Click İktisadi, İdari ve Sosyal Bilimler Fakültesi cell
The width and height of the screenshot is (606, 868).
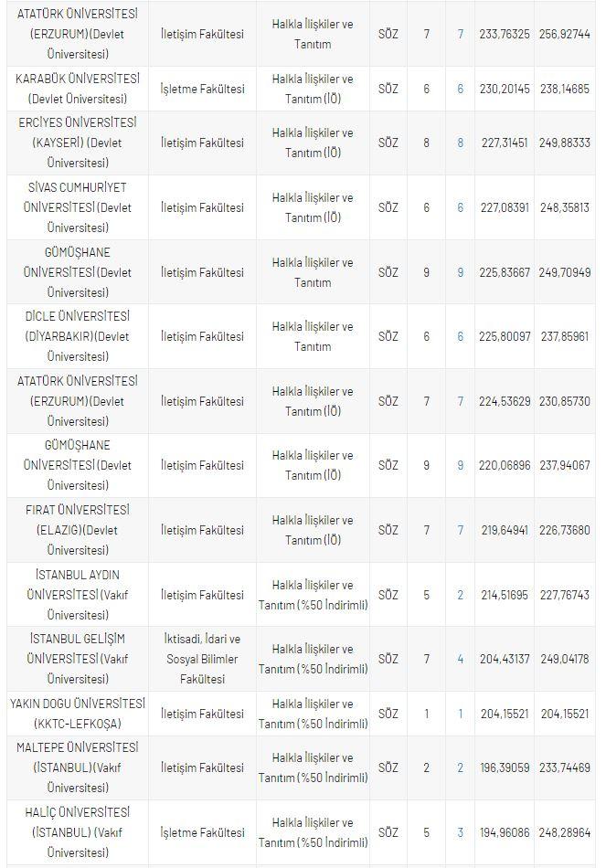pos(202,659)
